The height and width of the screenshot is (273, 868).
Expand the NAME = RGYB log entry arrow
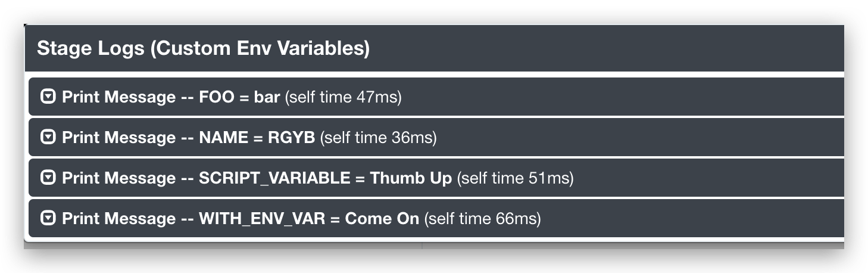click(48, 138)
